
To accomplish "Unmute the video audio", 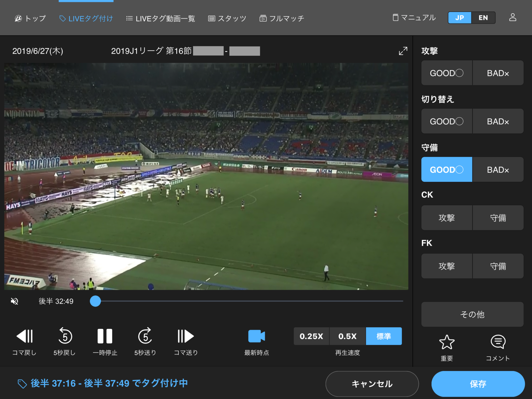I will pyautogui.click(x=14, y=301).
